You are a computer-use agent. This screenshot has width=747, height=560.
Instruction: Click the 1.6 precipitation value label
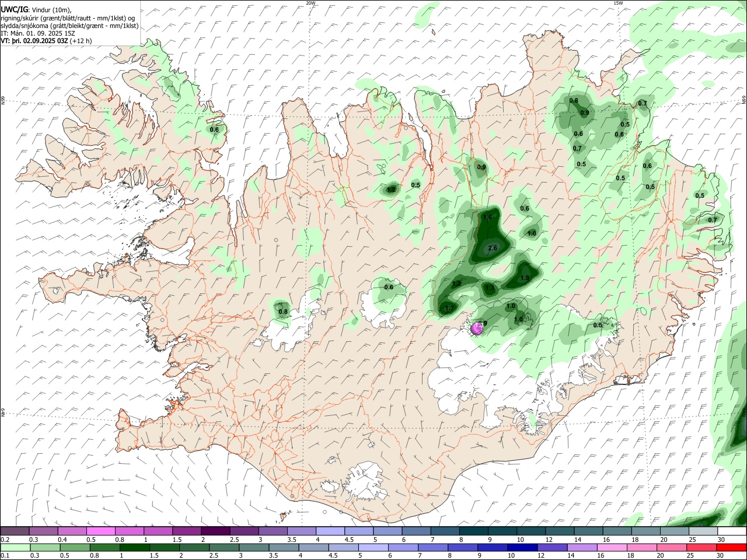click(x=488, y=217)
